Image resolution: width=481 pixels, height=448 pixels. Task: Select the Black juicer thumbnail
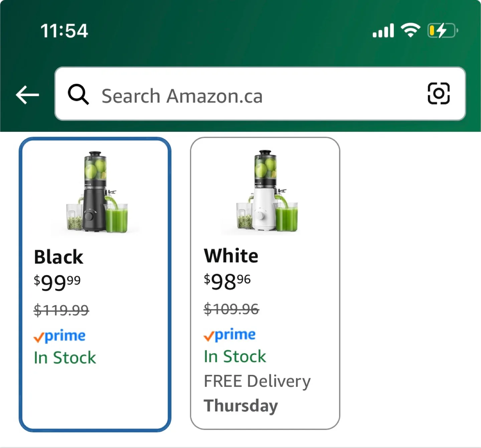[96, 192]
